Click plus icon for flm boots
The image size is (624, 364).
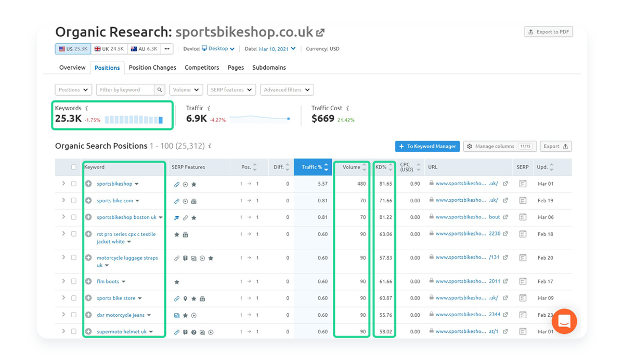click(88, 281)
